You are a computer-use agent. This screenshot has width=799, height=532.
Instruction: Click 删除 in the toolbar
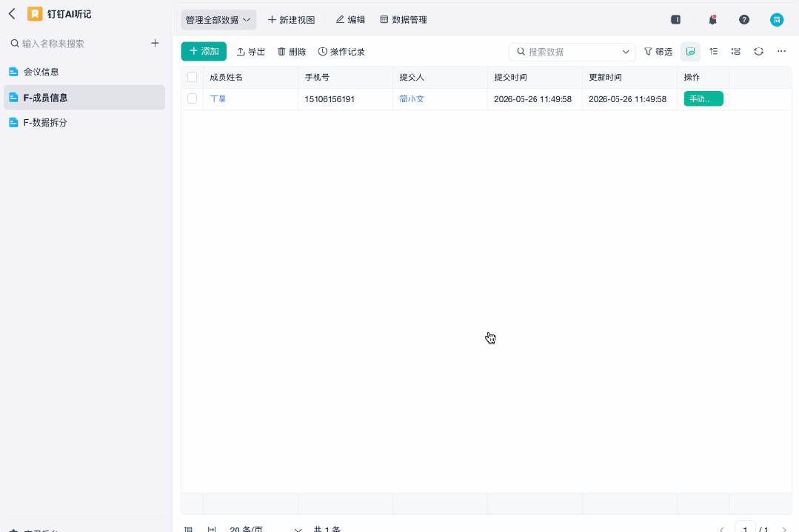pyautogui.click(x=292, y=52)
